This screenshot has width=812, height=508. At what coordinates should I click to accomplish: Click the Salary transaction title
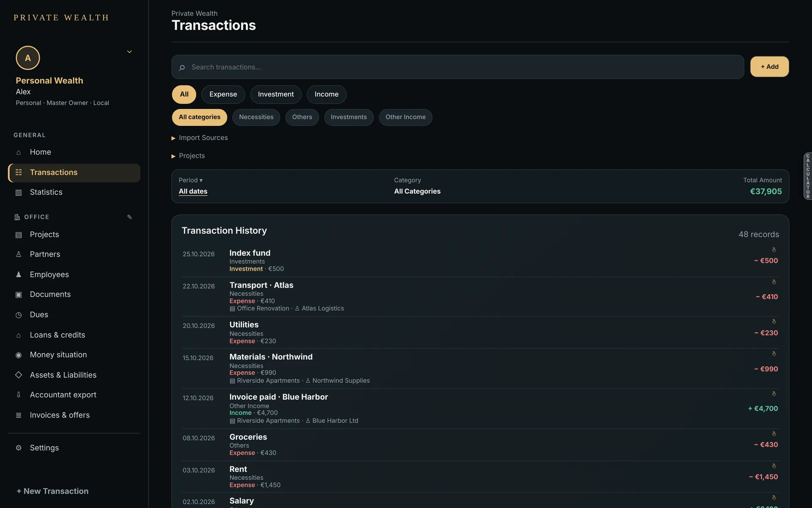[241, 501]
